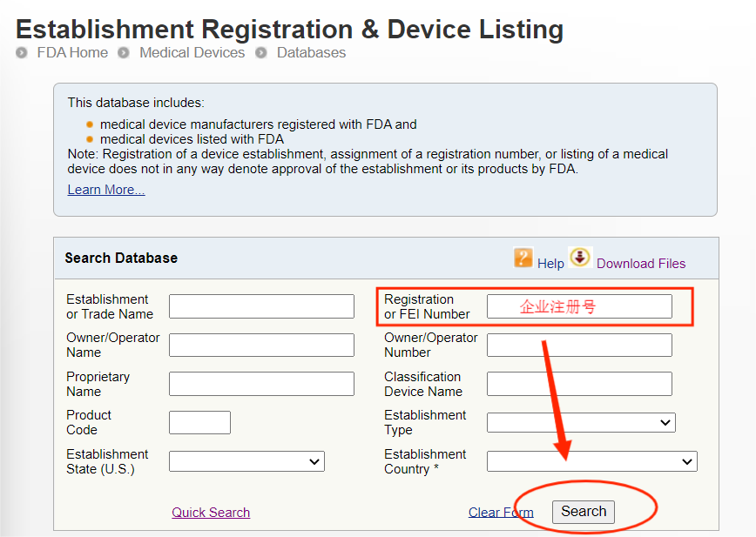Click the Registration or FEI Number field
The width and height of the screenshot is (756, 537).
pyautogui.click(x=579, y=306)
